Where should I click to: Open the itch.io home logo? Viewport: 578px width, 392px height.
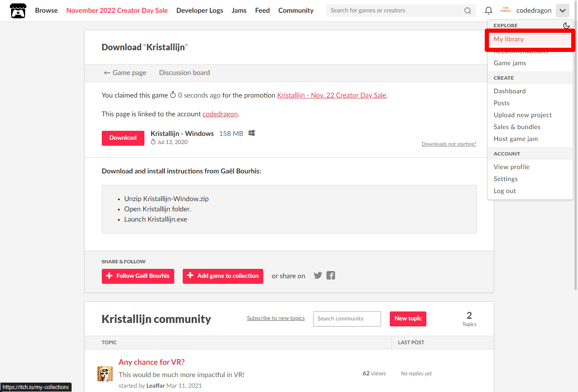pyautogui.click(x=18, y=11)
